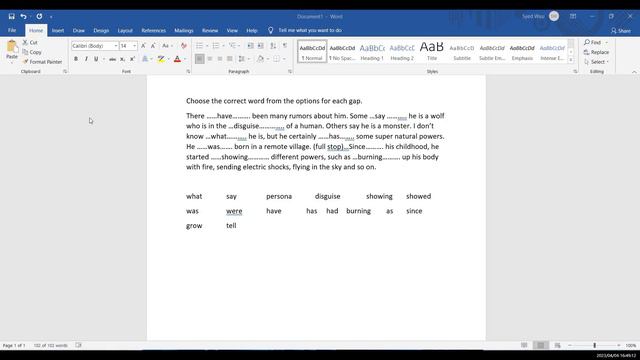Open the Find search tool
Screen dimensions: 640x360
coord(593,42)
